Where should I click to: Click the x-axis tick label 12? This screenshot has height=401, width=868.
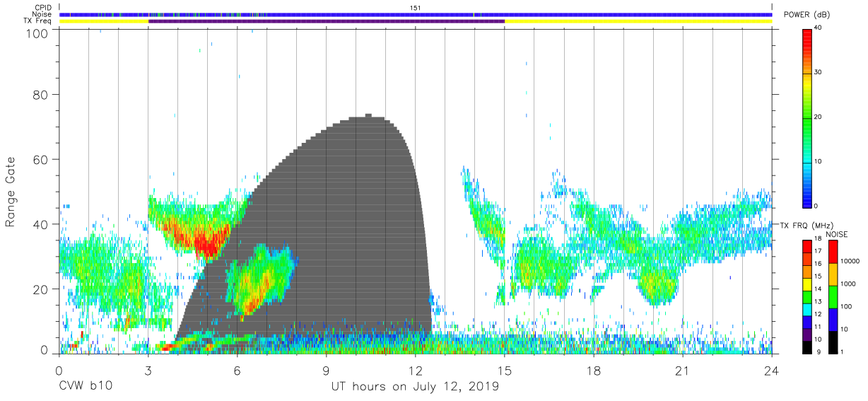(416, 370)
